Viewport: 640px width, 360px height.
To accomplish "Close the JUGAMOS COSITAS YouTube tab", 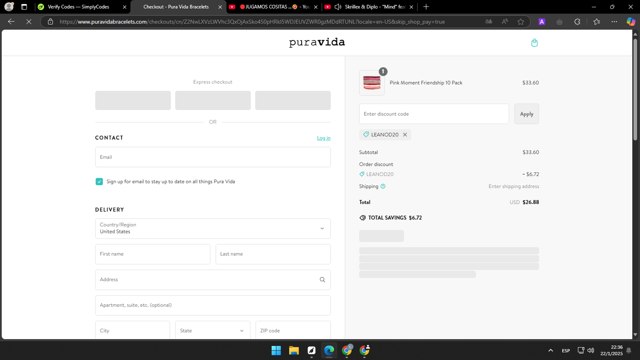I will click(x=316, y=7).
